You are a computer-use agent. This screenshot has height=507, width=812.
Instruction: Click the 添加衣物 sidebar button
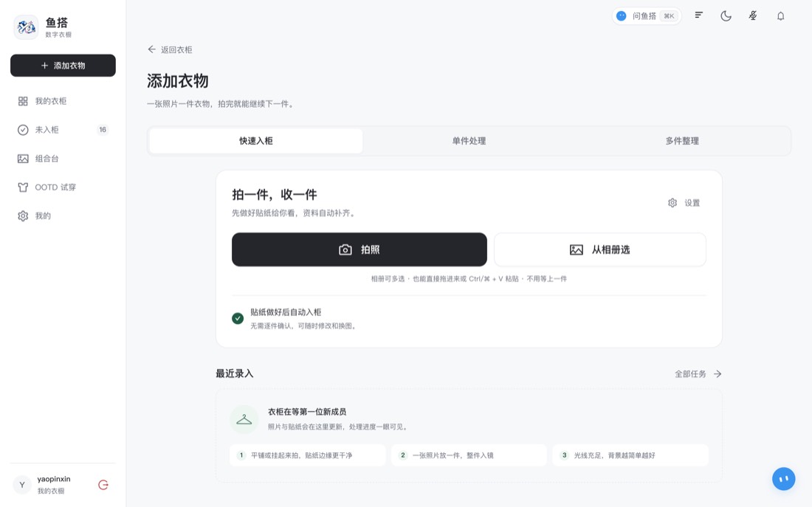(x=63, y=66)
